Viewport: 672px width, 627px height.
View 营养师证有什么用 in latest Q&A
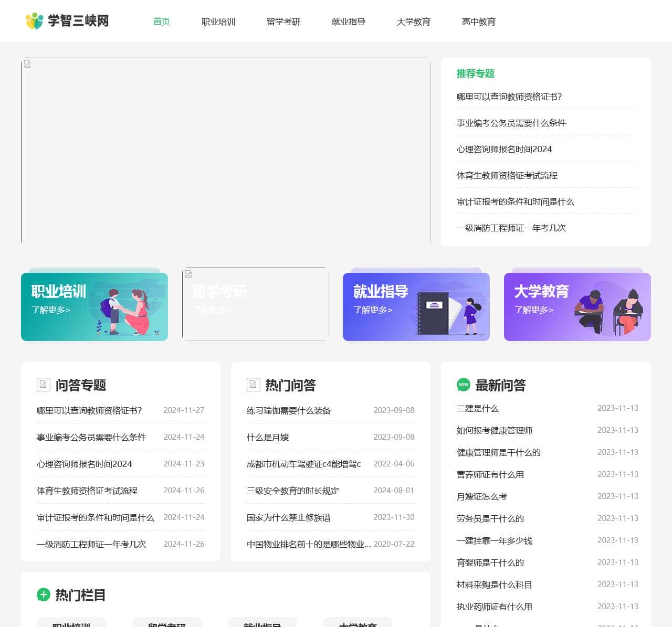(490, 474)
